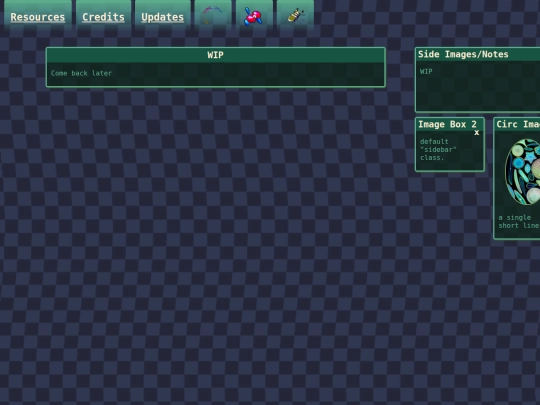Click the red and blue molecule icon tab
Screen dimensions: 540x405
click(254, 15)
